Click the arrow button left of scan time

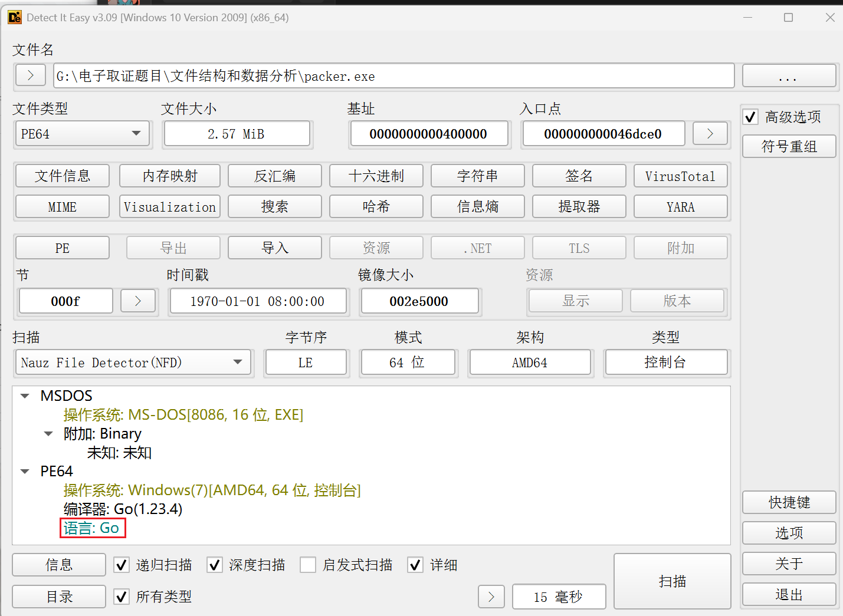491,597
